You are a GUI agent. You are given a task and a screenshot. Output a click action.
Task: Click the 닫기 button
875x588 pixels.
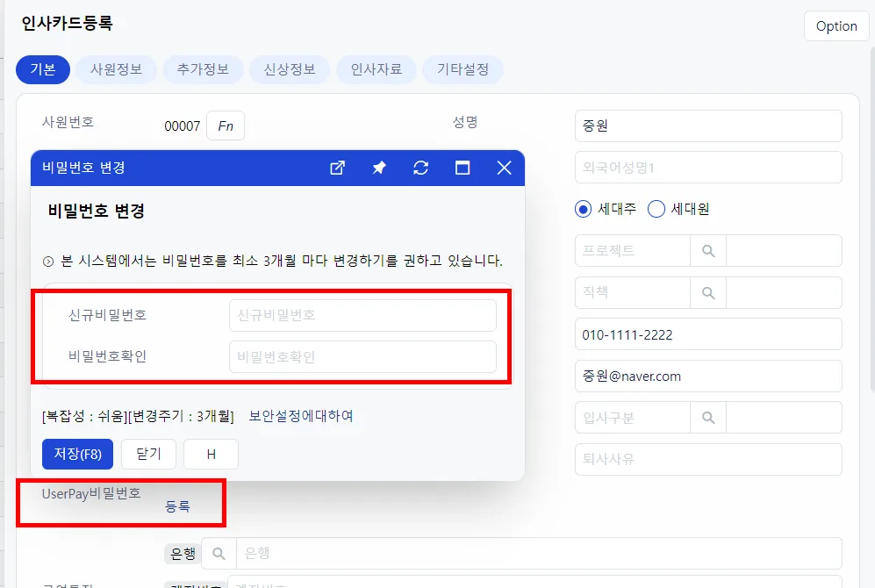coord(148,454)
